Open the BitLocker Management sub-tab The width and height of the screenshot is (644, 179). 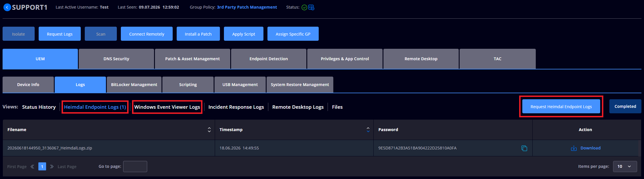(134, 85)
